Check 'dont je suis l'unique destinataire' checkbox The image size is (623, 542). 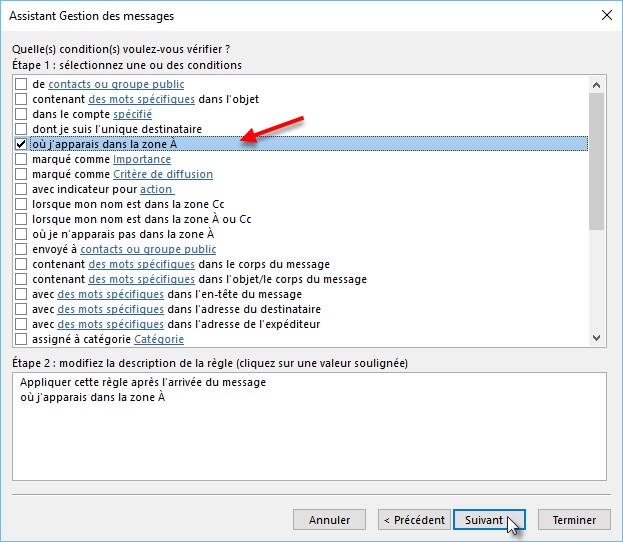click(x=22, y=129)
